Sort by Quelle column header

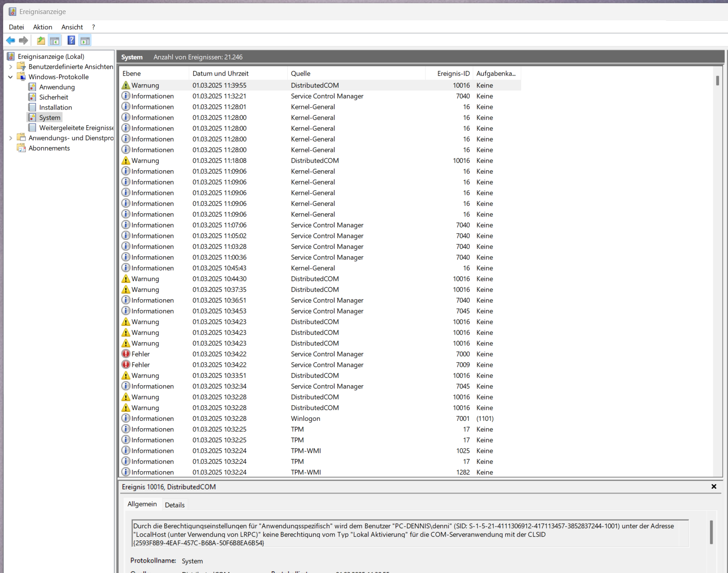357,73
